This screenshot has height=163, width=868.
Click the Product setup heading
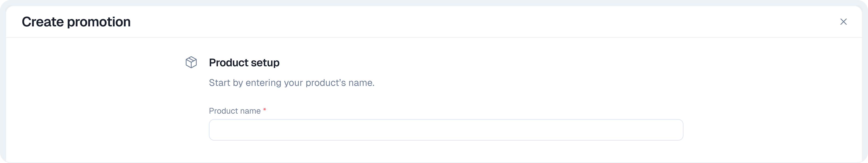coord(244,62)
